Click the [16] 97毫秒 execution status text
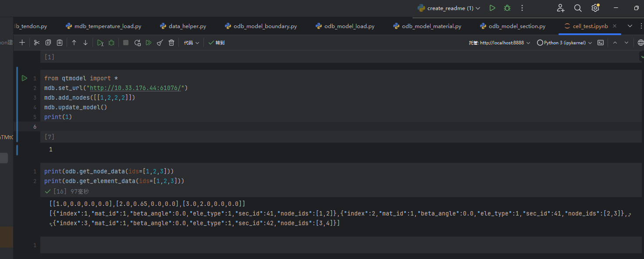Screen dimensions: 644x259 pos(67,192)
